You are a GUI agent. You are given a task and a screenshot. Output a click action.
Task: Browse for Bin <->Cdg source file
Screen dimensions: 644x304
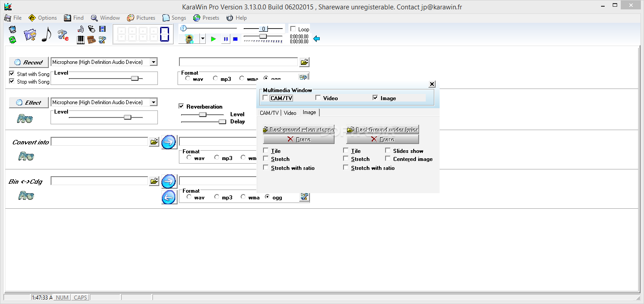[x=154, y=181]
